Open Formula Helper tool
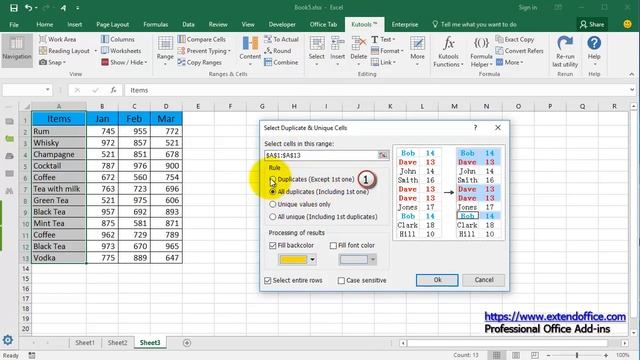 pyautogui.click(x=481, y=51)
